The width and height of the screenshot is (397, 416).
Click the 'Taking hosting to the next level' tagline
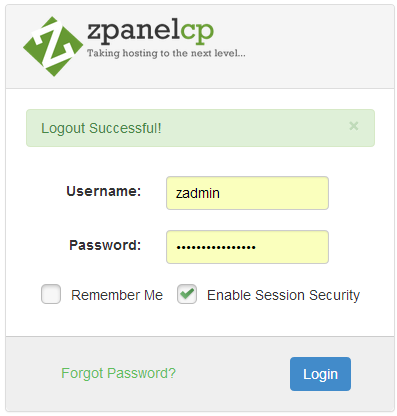pyautogui.click(x=166, y=53)
